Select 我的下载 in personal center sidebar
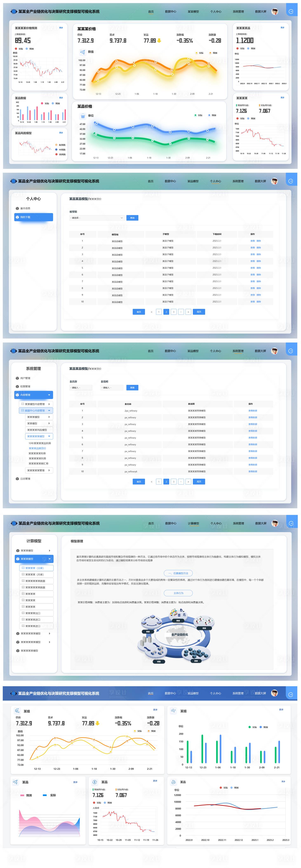The width and height of the screenshot is (301, 868). pos(34,217)
